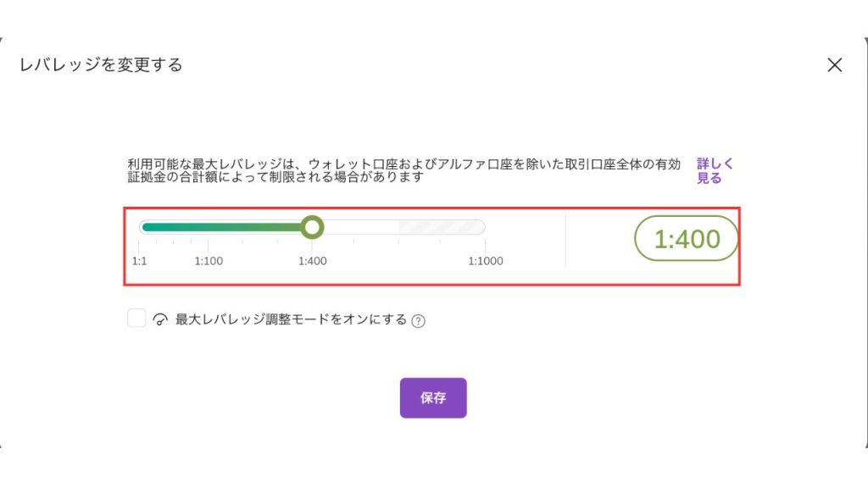Click the round slider handle at 1:400
The image size is (868, 488).
(x=313, y=227)
